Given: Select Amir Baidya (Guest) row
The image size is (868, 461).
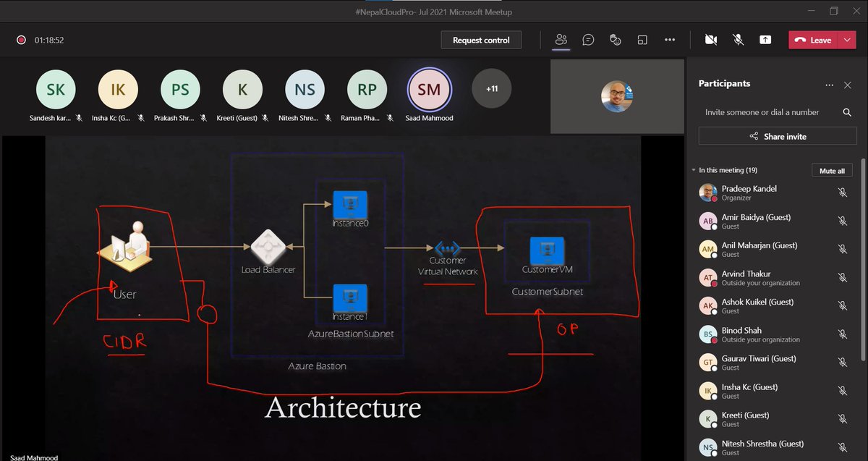Looking at the screenshot, I should tap(774, 221).
